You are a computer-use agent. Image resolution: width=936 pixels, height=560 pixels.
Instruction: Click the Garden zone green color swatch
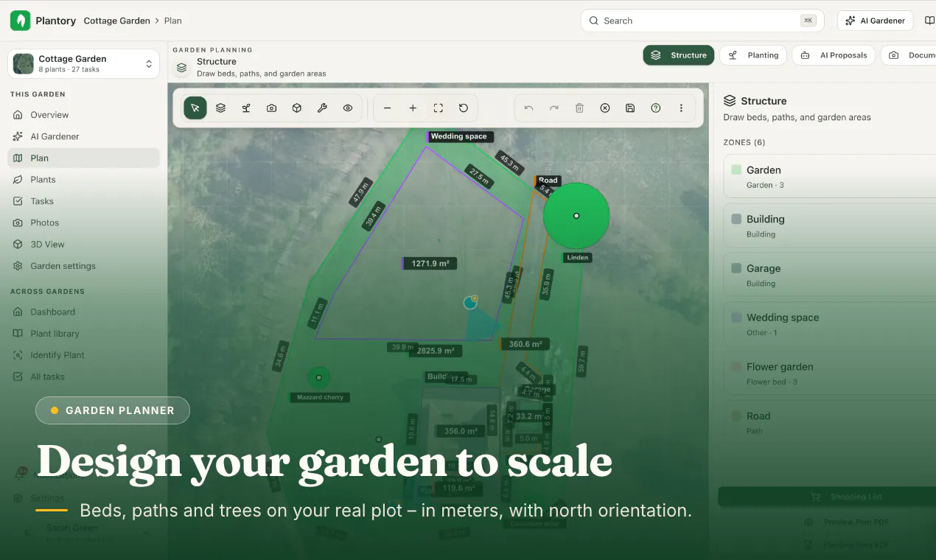[x=736, y=169]
